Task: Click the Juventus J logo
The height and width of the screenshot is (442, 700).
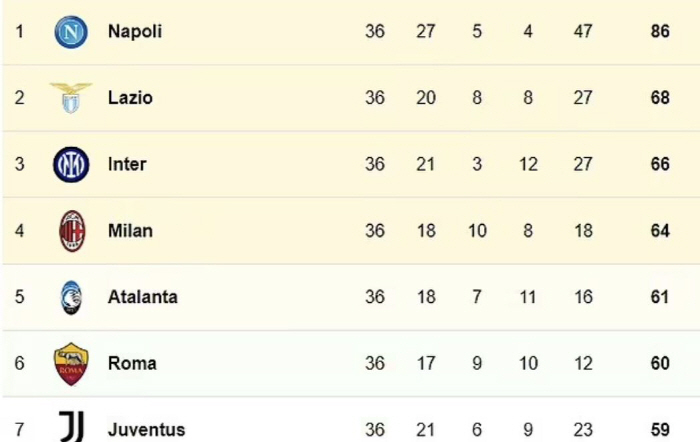Action: pos(71,426)
